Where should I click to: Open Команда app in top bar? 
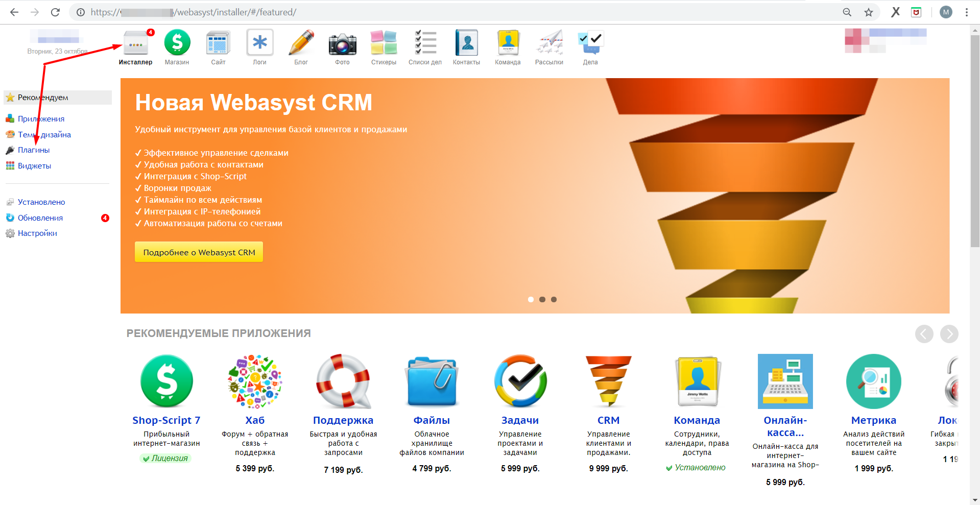coord(508,43)
